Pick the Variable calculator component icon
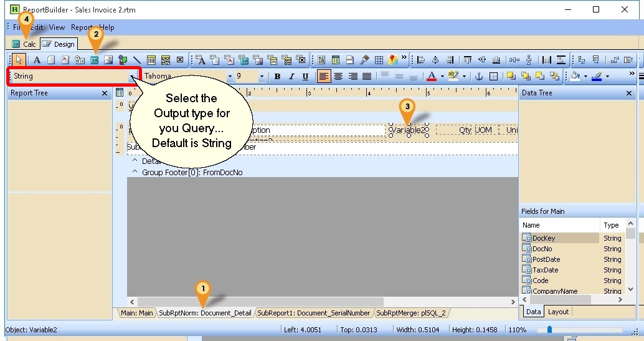 pyautogui.click(x=94, y=60)
